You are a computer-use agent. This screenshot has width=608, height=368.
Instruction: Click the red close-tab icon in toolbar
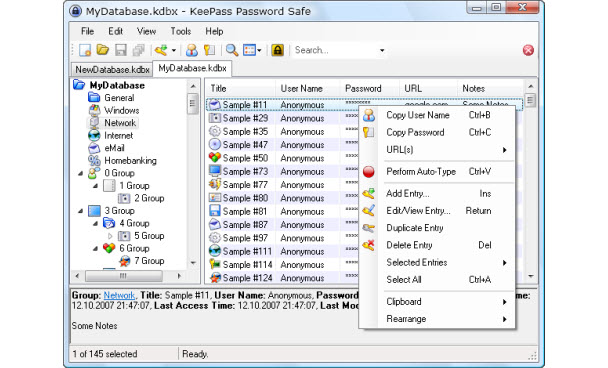528,50
